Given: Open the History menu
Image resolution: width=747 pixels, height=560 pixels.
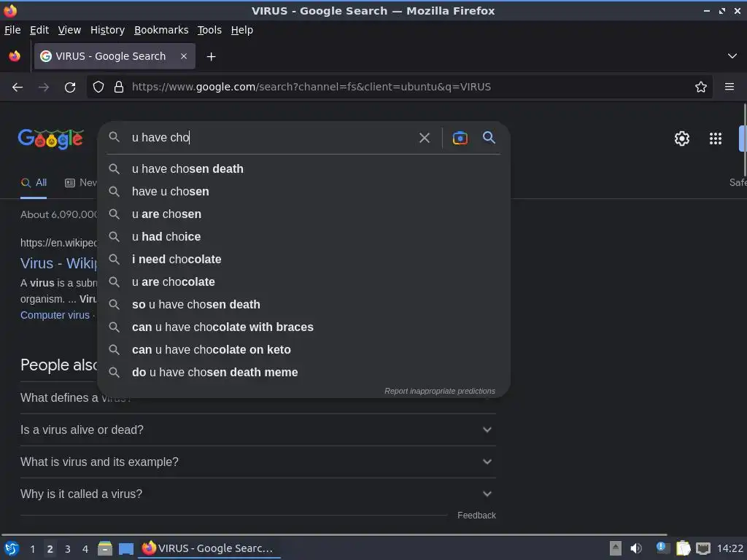Looking at the screenshot, I should coord(107,30).
